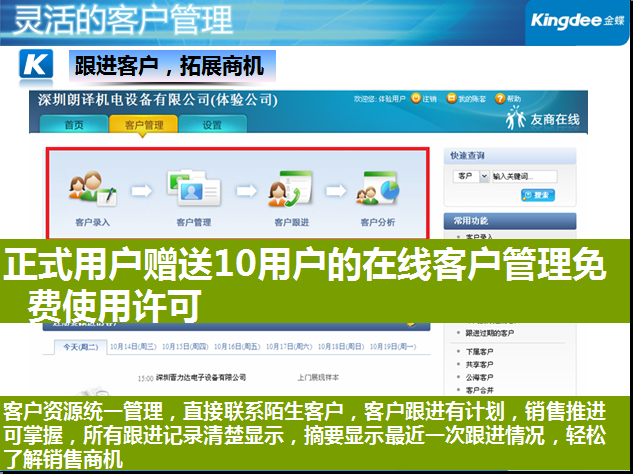
Task: Select the 10月17日(周六) date tab
Action: pos(289,347)
